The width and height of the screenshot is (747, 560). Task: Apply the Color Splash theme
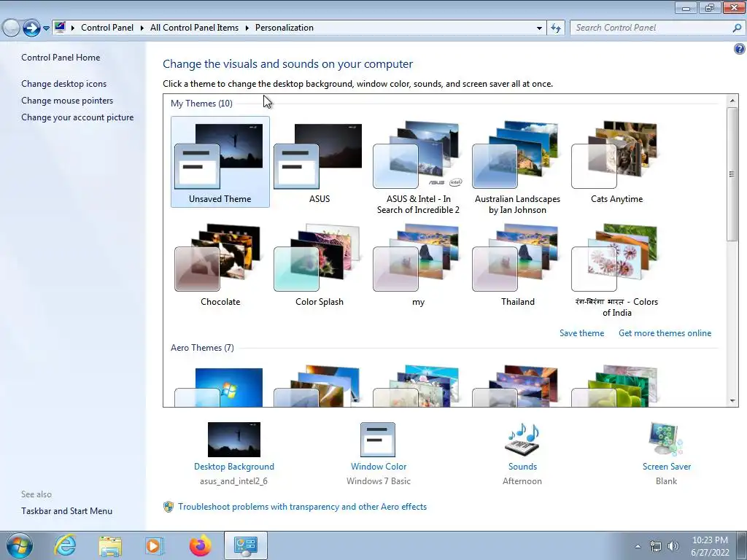tap(319, 265)
